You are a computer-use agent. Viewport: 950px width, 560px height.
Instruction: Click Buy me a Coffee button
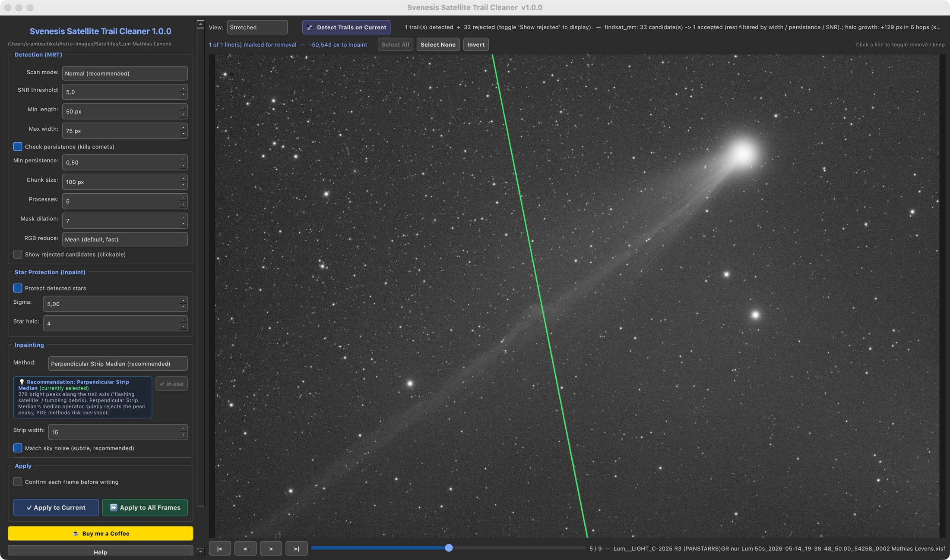tap(101, 533)
